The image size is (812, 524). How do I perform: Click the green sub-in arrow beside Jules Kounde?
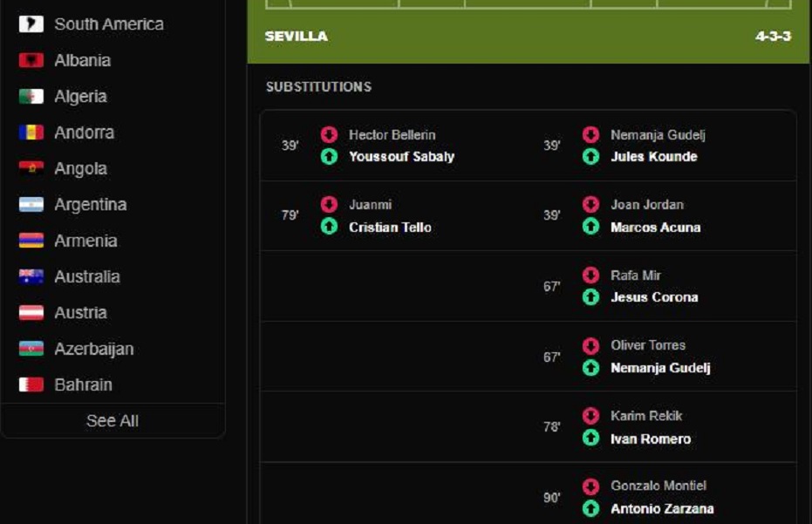[x=590, y=156]
